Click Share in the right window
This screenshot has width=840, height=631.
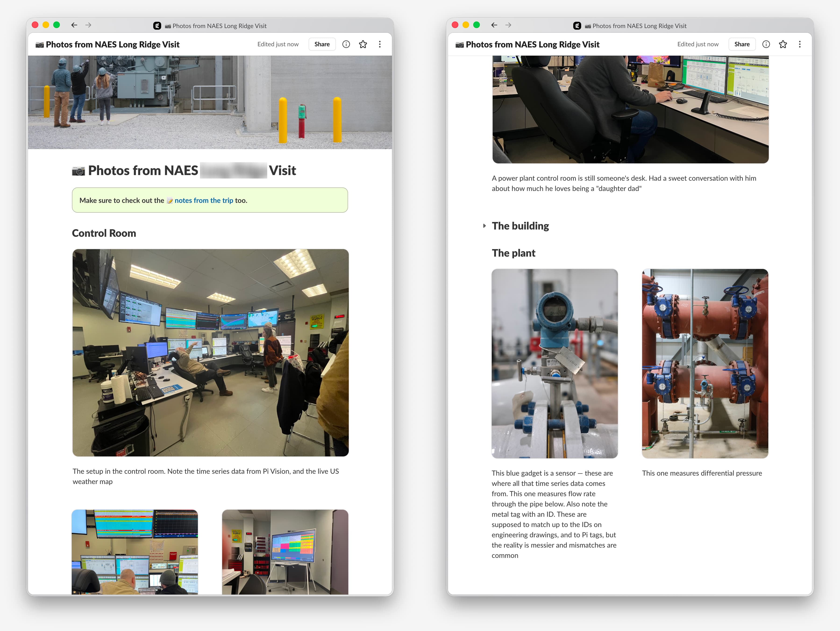coord(742,44)
